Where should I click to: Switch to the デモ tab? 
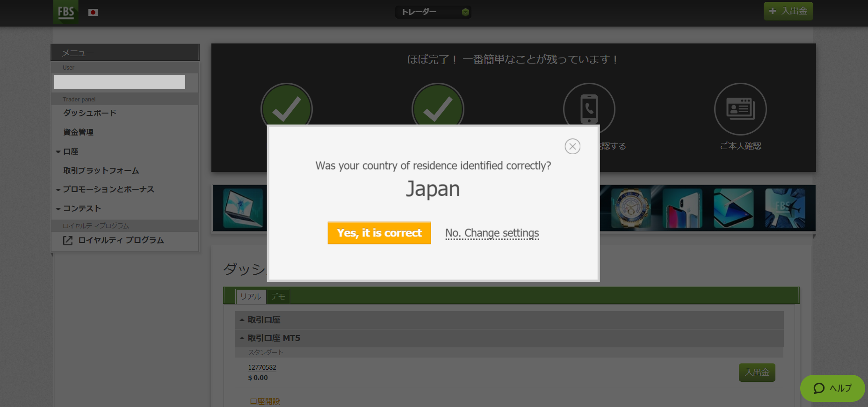coord(278,296)
